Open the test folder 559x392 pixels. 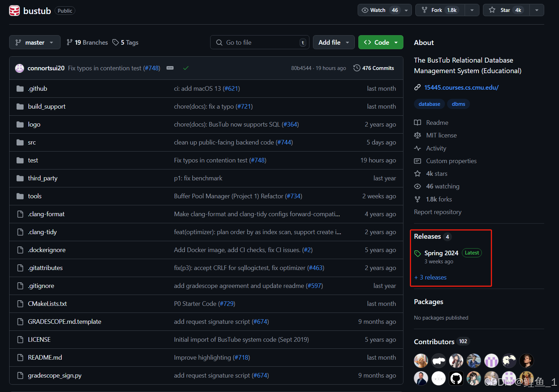pos(33,160)
